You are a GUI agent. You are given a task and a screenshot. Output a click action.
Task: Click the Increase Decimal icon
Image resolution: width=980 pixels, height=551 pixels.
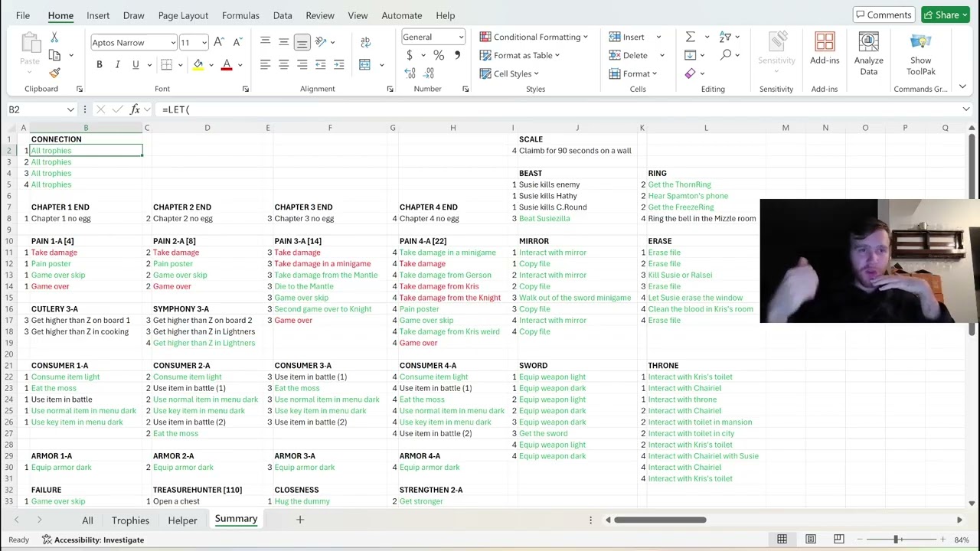410,73
